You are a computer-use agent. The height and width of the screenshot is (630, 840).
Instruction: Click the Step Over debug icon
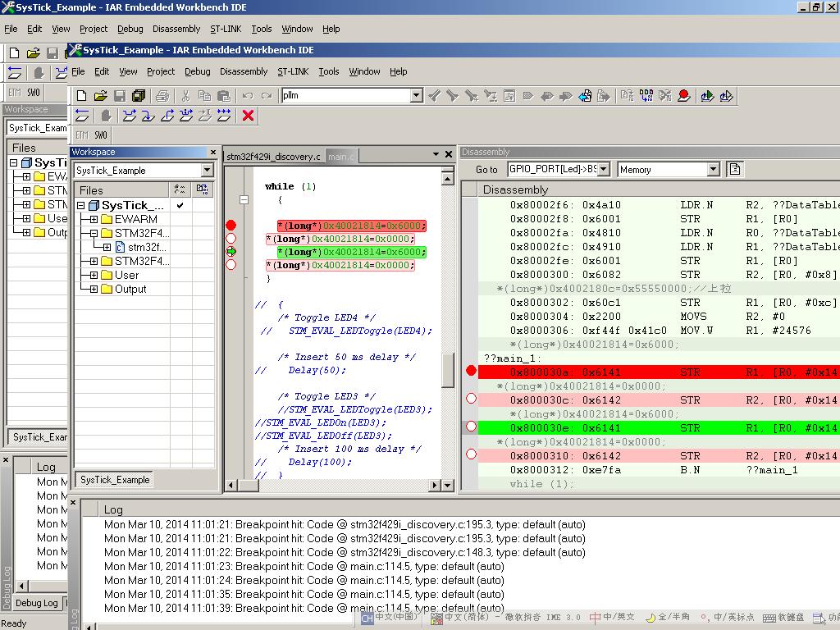(x=129, y=115)
